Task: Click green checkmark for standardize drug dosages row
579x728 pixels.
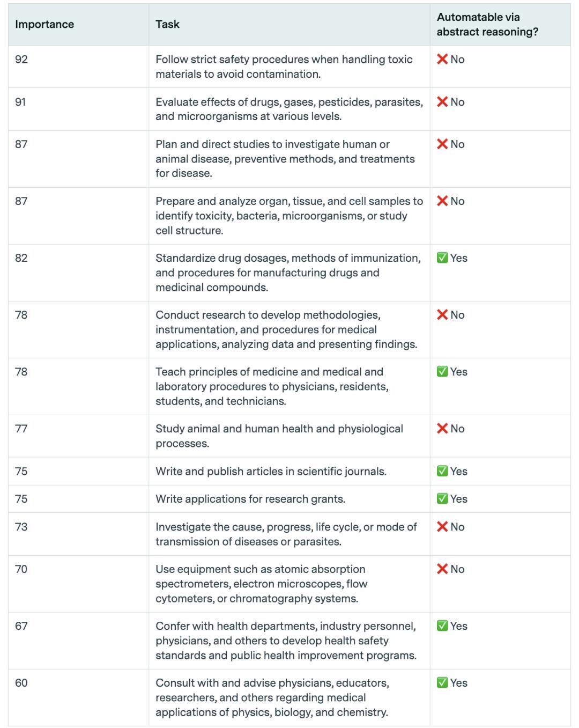Action: click(x=442, y=258)
